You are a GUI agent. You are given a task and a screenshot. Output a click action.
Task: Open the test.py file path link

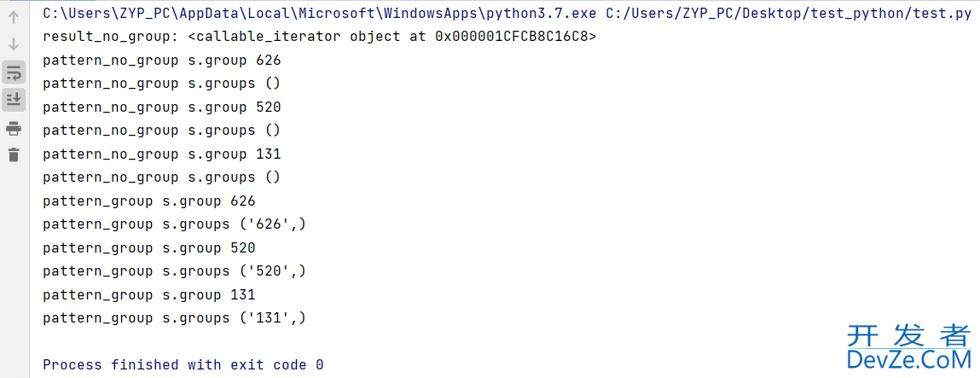pos(789,14)
